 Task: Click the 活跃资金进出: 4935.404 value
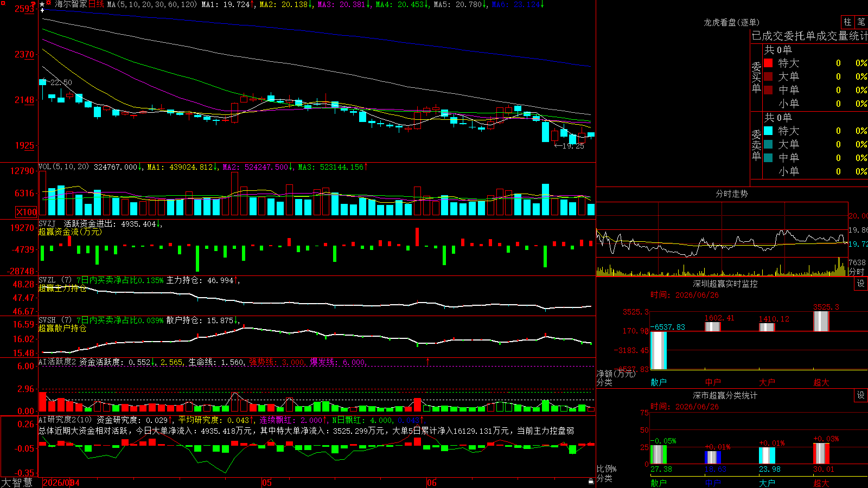point(110,223)
